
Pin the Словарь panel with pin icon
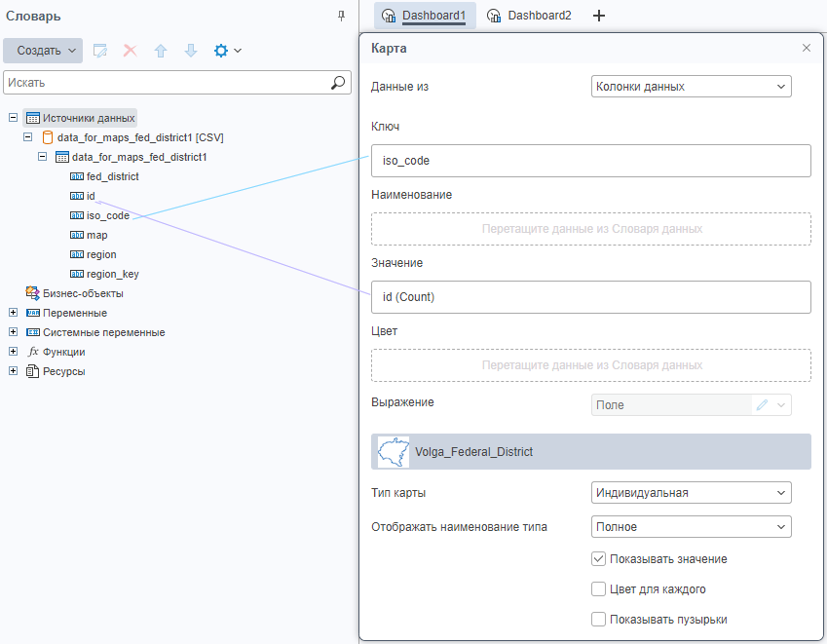click(341, 16)
